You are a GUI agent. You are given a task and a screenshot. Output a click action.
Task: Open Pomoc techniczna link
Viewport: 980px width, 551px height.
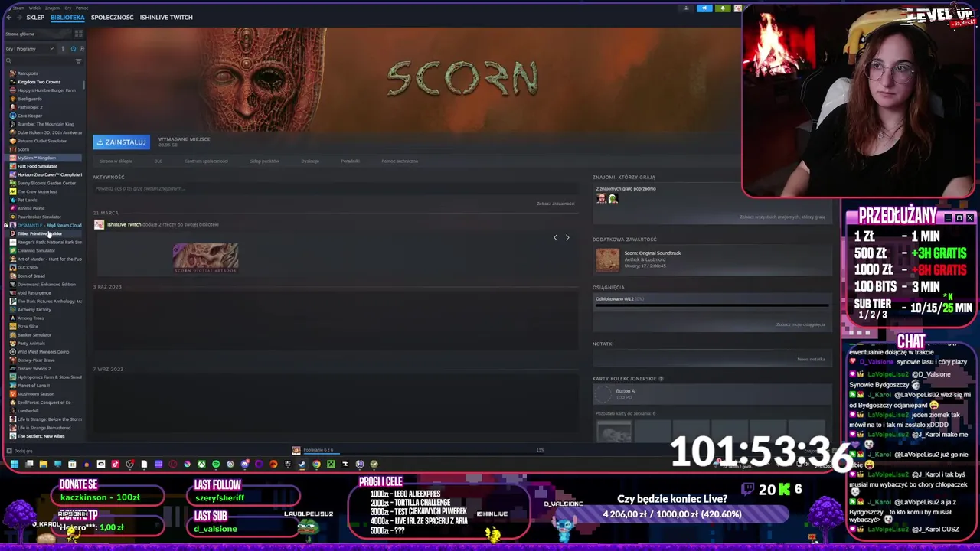(x=400, y=161)
